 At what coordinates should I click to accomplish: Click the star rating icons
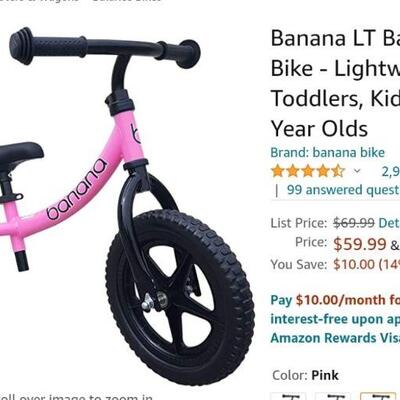click(308, 171)
